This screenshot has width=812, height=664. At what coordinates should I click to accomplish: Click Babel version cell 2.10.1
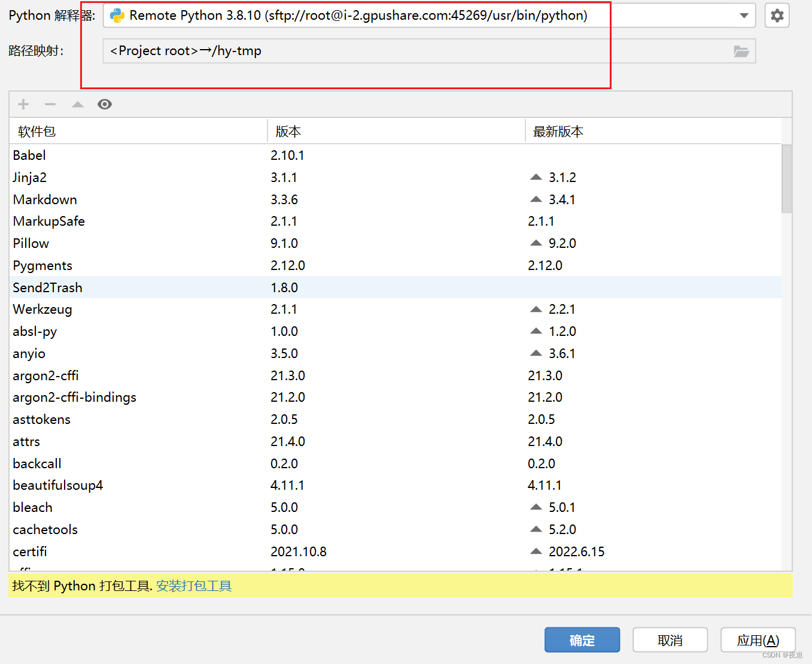[x=287, y=156]
